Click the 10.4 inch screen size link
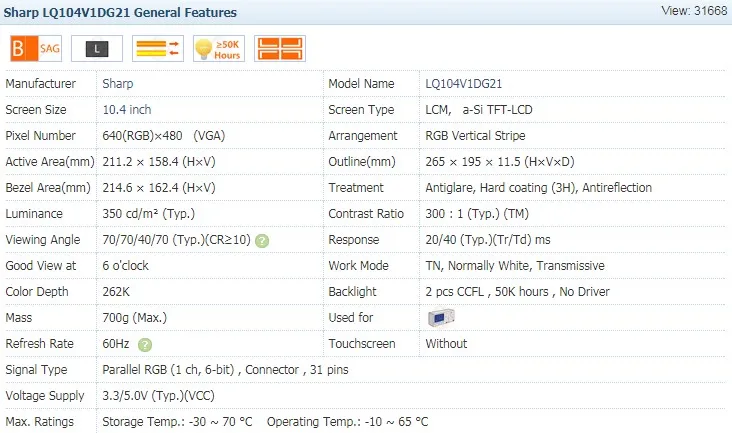The width and height of the screenshot is (732, 433). pos(127,110)
